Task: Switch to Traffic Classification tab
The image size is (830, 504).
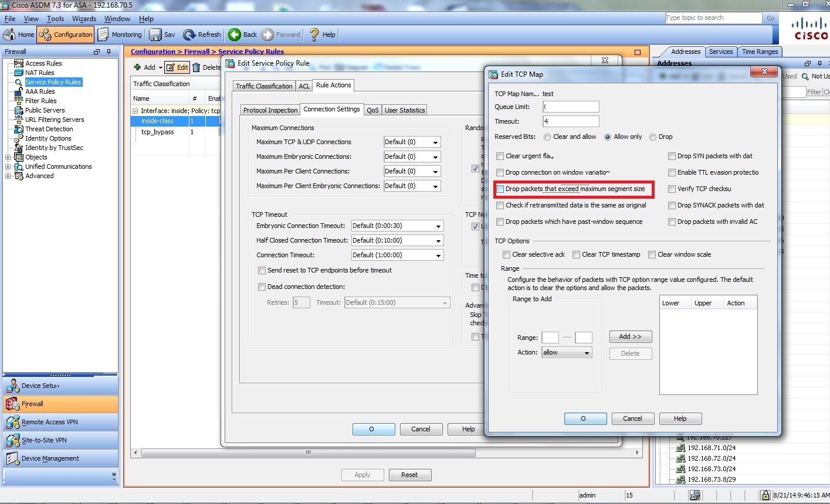Action: tap(264, 86)
